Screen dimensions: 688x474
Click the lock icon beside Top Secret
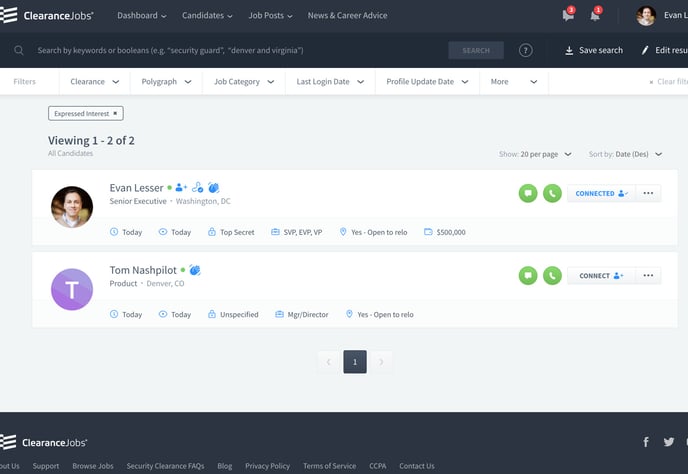211,232
